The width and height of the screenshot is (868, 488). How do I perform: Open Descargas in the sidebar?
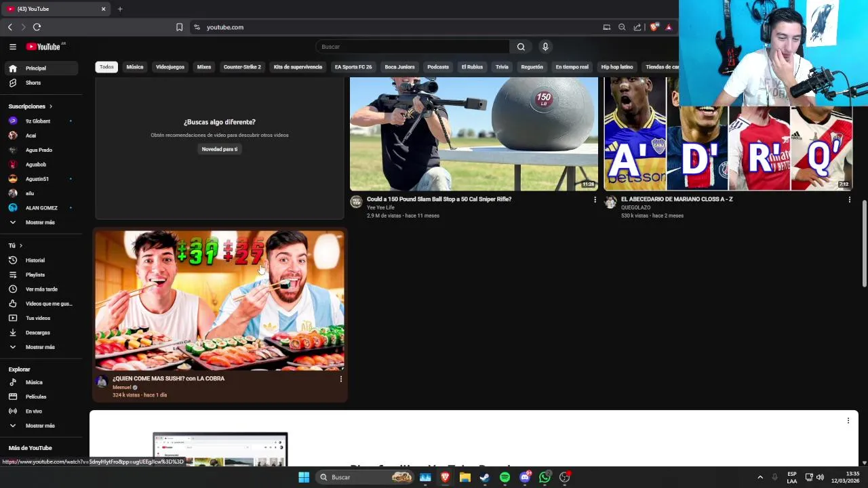click(41, 333)
